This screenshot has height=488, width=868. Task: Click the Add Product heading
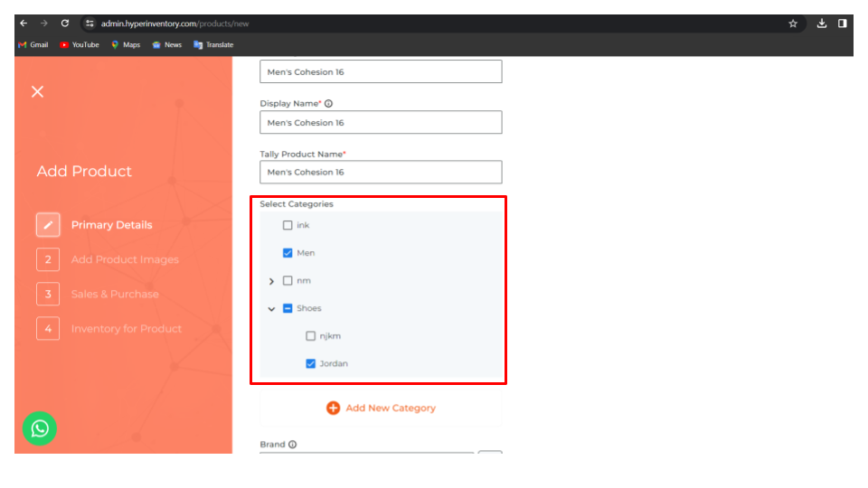point(84,171)
